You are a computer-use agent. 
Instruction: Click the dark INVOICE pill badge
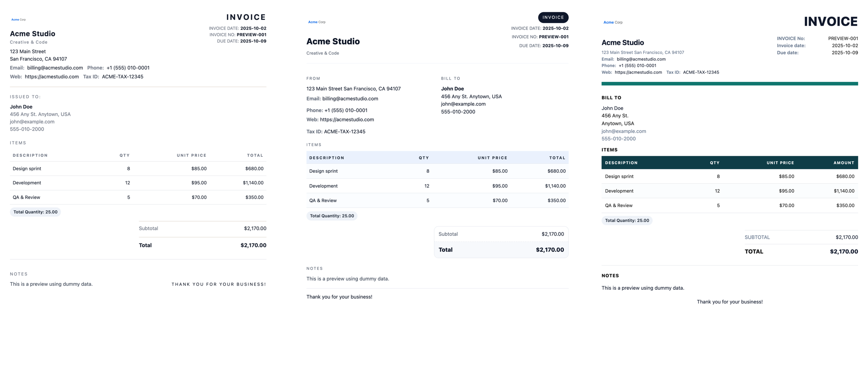pyautogui.click(x=553, y=18)
